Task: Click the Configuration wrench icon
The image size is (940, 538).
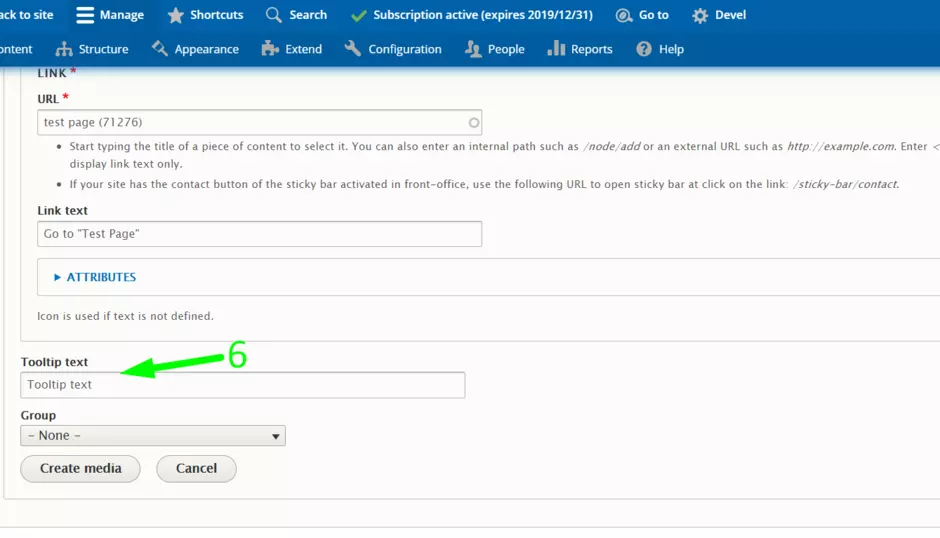Action: point(353,49)
